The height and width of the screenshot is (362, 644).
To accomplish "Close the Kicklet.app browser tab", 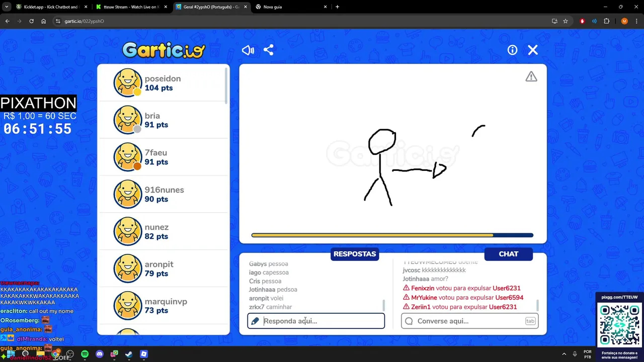I will pos(86,7).
